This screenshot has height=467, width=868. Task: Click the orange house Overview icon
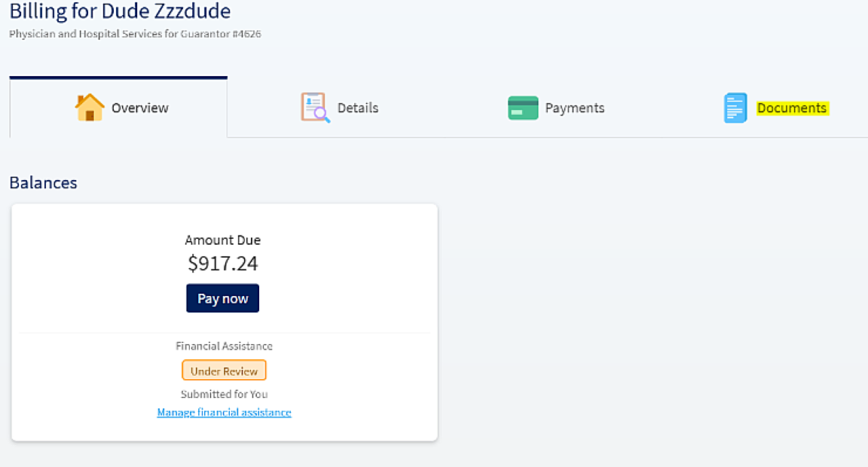click(89, 108)
